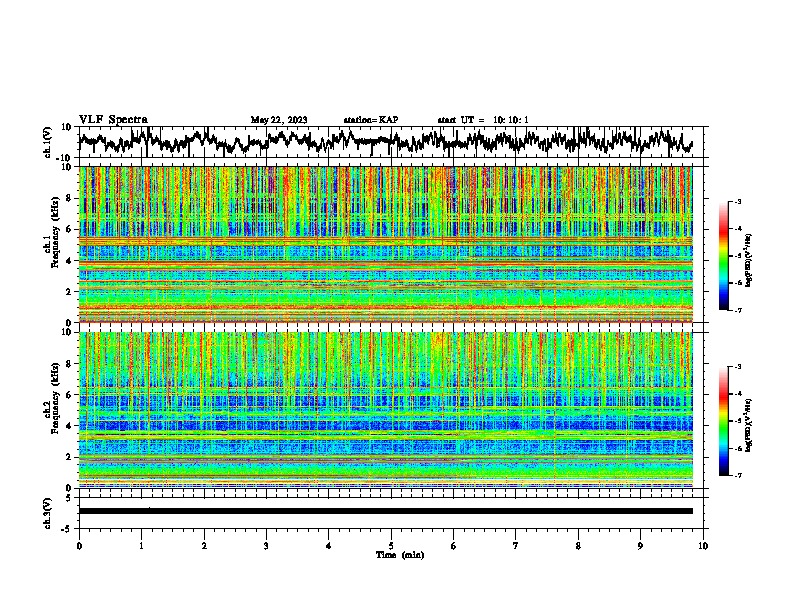Click the time-axis tick label "9"
The height and width of the screenshot is (612, 792).
coord(640,546)
